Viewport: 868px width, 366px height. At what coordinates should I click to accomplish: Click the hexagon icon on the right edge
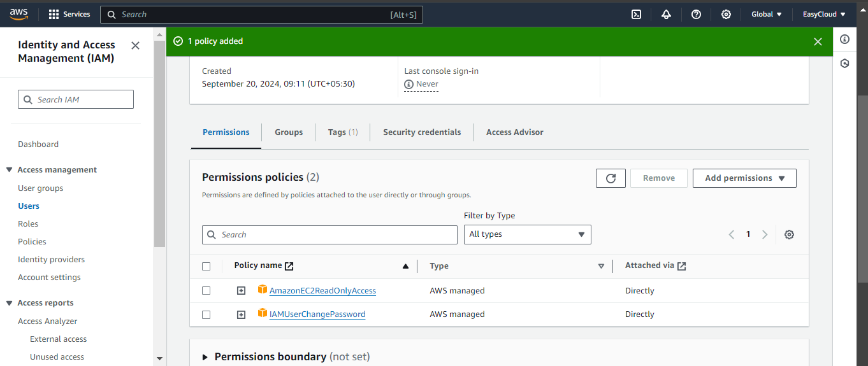(x=844, y=63)
